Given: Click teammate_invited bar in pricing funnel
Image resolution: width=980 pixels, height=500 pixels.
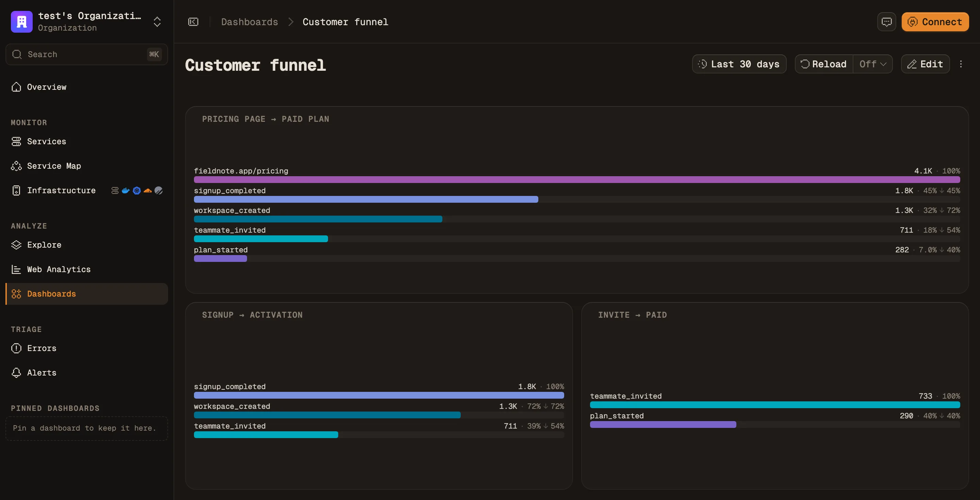Looking at the screenshot, I should pos(261,239).
